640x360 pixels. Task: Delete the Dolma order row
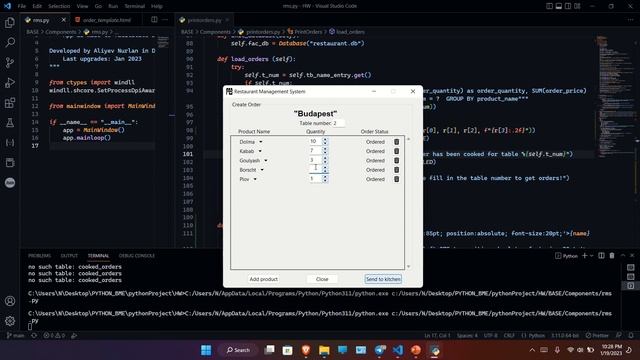[396, 142]
